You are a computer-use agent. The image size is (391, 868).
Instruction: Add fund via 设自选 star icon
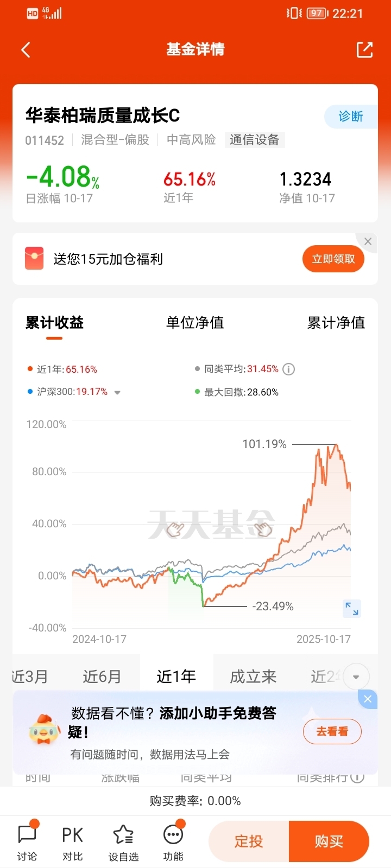tap(123, 843)
